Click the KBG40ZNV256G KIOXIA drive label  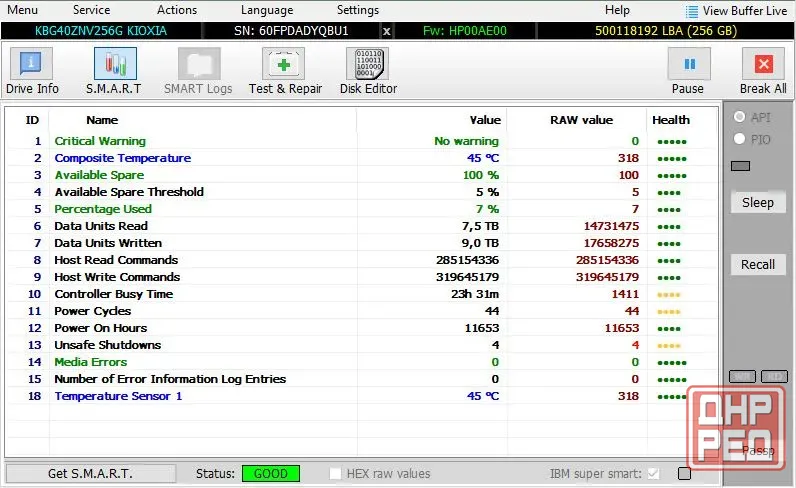click(101, 31)
